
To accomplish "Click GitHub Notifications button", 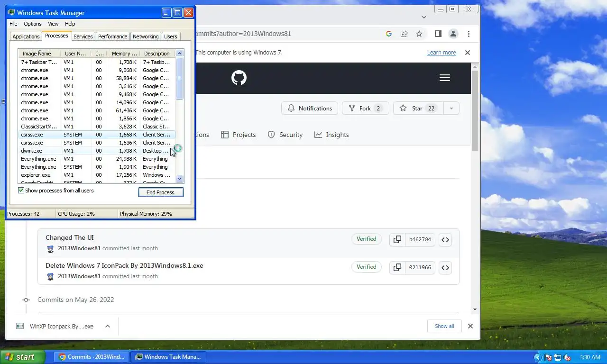I will pos(310,109).
